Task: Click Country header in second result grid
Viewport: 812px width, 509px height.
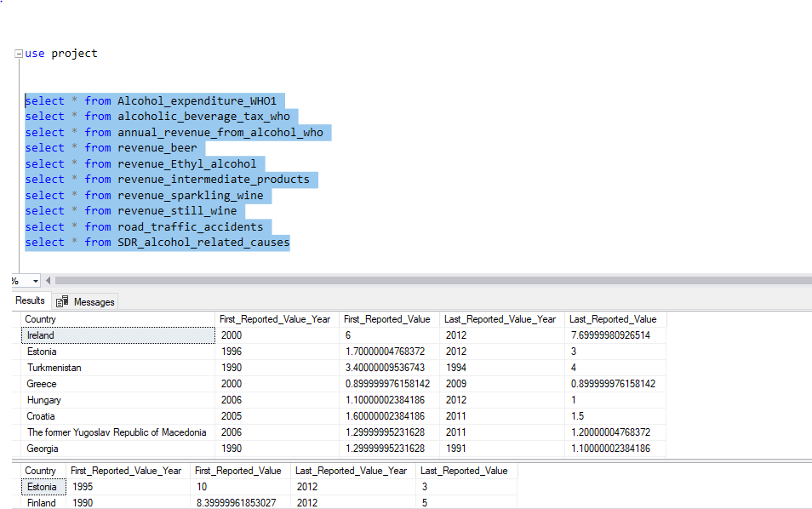Action: click(x=43, y=471)
